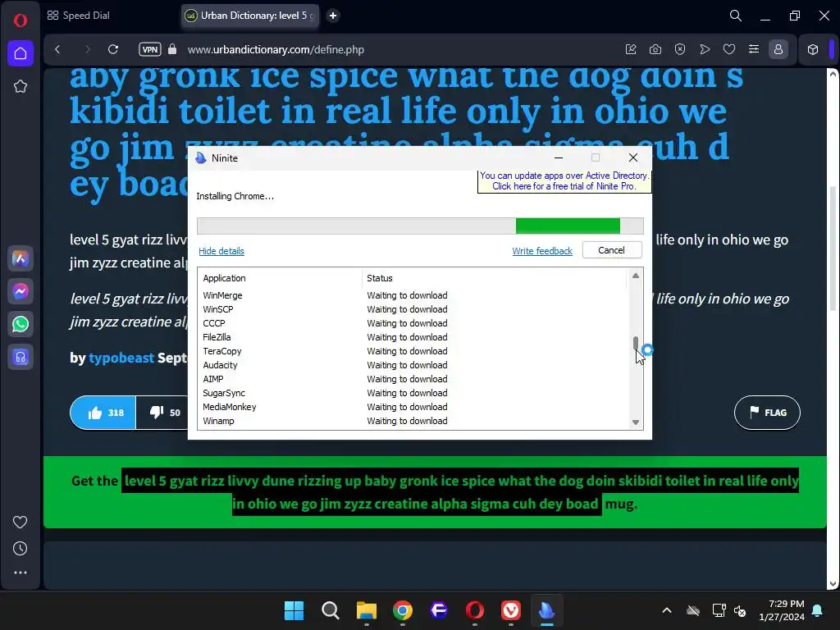Open Vivaldi from the taskbar
Viewport: 840px width, 630px height.
click(x=511, y=610)
